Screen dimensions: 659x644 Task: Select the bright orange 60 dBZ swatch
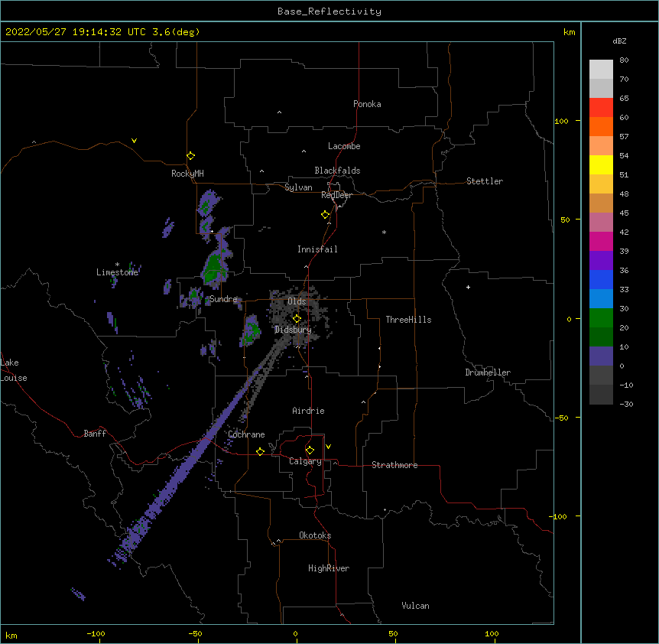[601, 126]
